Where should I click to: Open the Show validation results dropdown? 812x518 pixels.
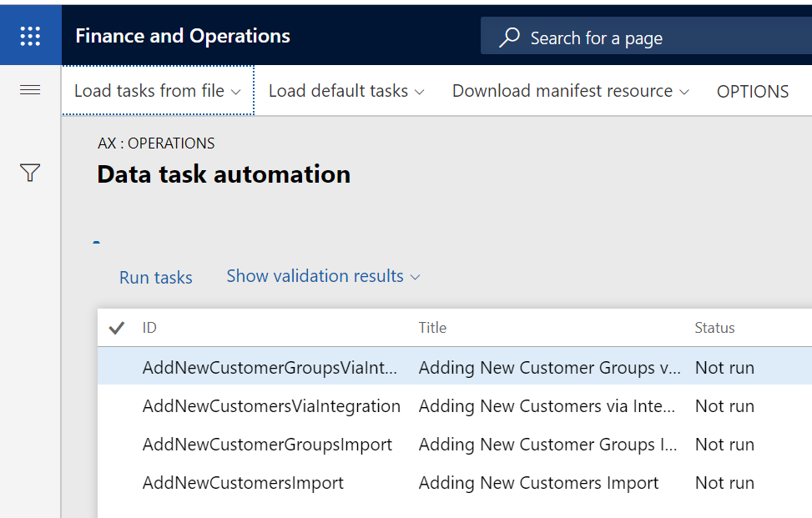pos(415,276)
